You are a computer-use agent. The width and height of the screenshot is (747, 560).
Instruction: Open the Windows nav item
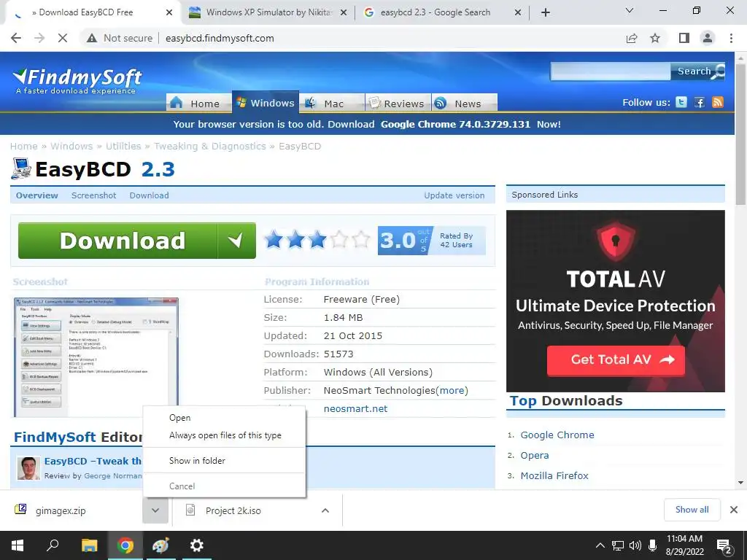click(266, 102)
